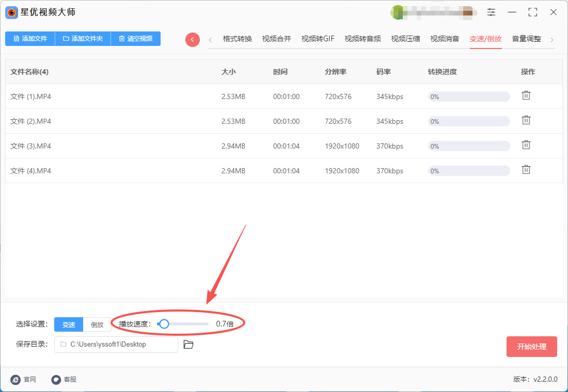Image resolution: width=568 pixels, height=392 pixels.
Task: Click the 分辨率 column header
Action: click(336, 72)
